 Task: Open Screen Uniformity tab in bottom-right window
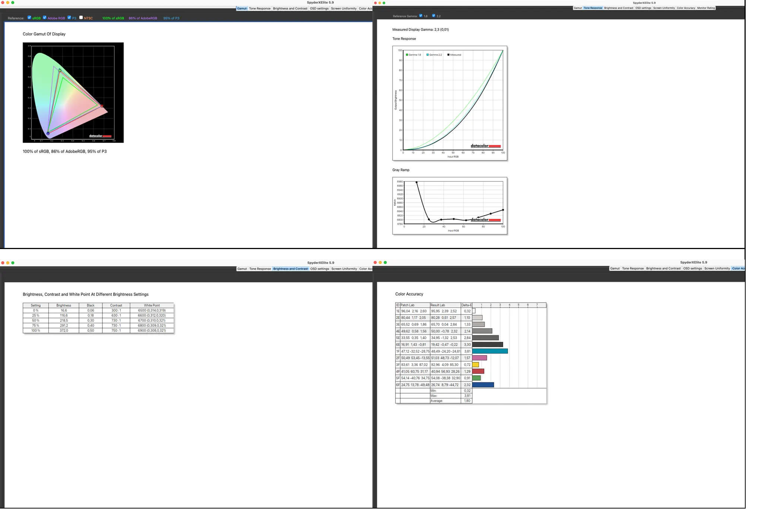coord(717,268)
